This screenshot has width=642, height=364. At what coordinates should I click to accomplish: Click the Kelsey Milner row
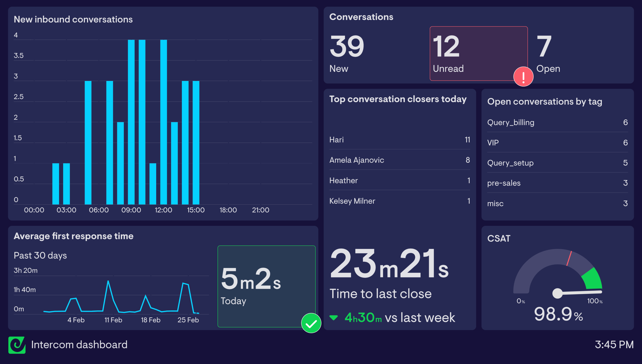pos(400,201)
